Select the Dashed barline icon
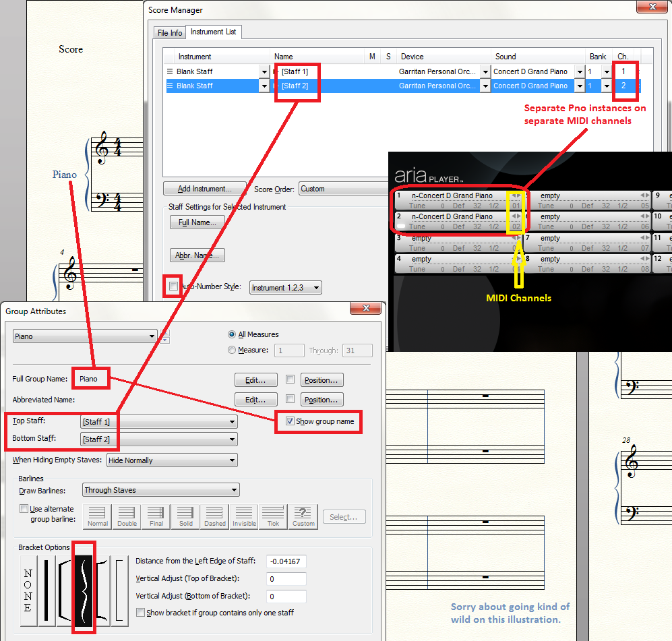672x641 pixels. click(215, 516)
